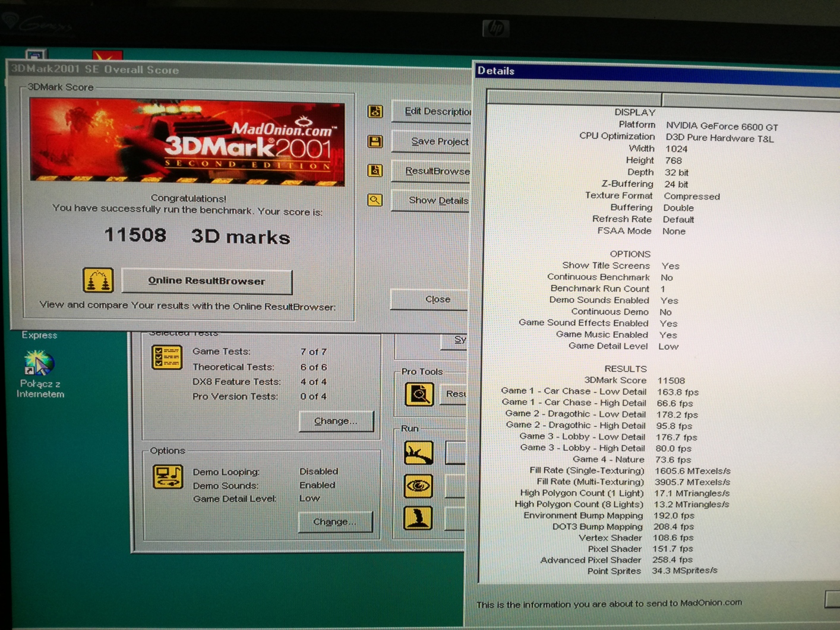Click Change button under Options

(336, 521)
